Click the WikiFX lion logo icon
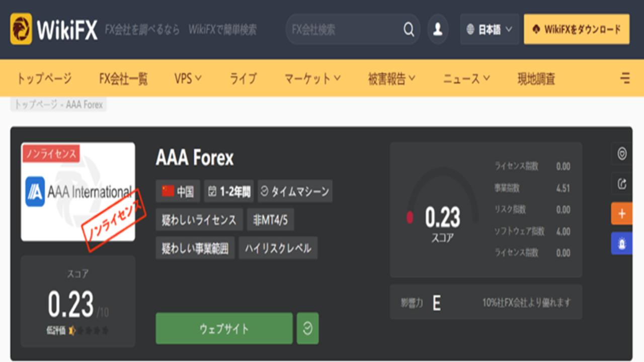 (x=21, y=29)
